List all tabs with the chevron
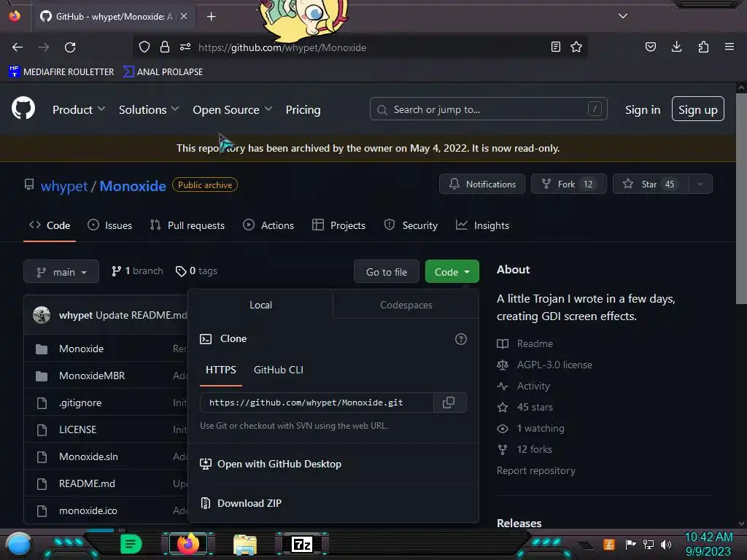This screenshot has width=747, height=560. tap(623, 16)
